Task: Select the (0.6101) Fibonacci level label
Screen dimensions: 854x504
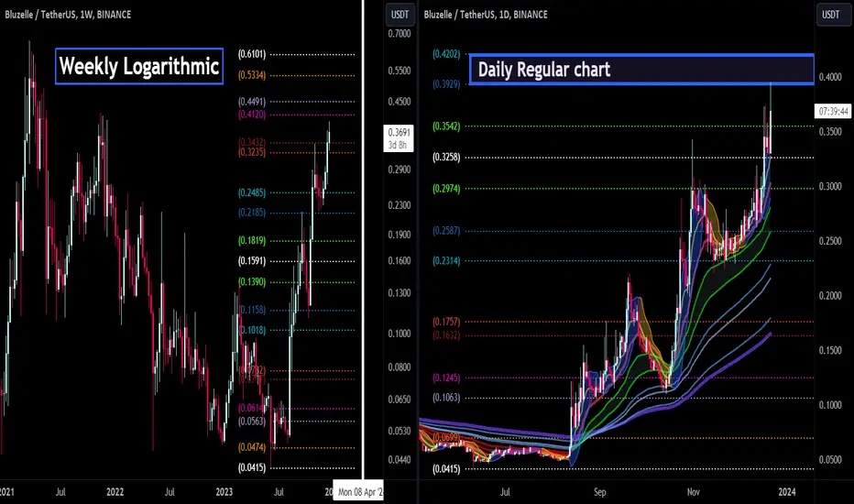Action: 252,54
